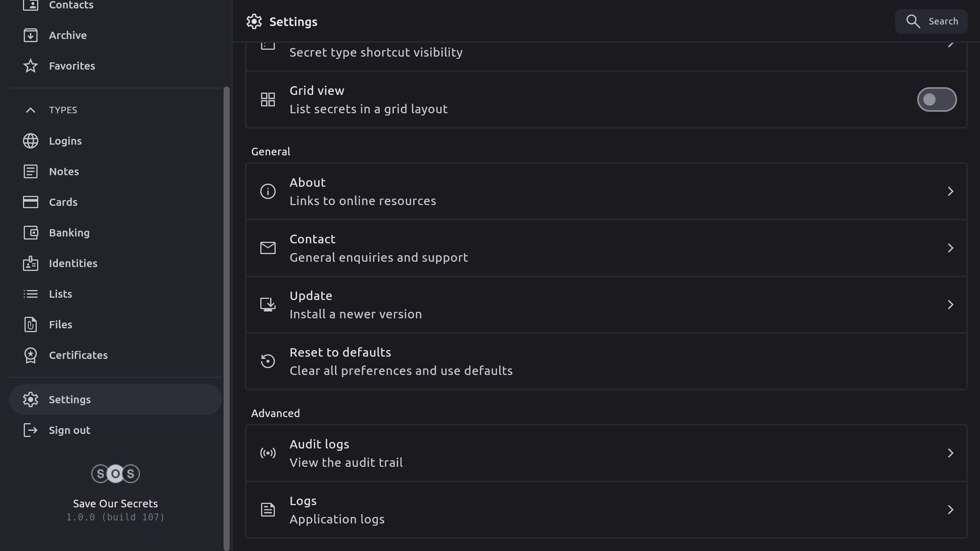This screenshot has width=980, height=551.
Task: Click the Cards credit card icon
Action: coord(31,202)
